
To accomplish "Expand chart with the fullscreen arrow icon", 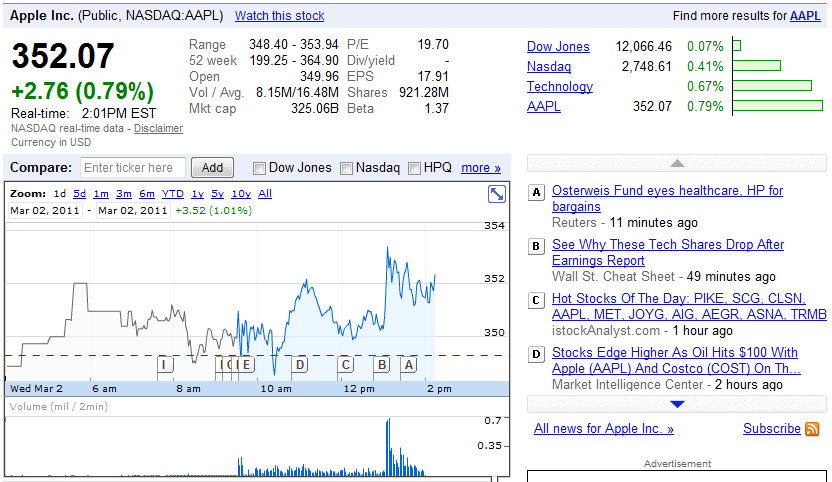I will click(x=497, y=194).
